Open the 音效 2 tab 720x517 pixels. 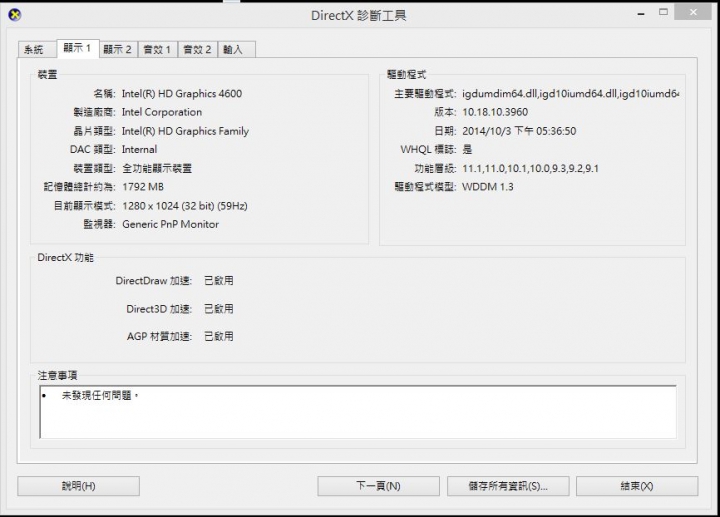[197, 50]
